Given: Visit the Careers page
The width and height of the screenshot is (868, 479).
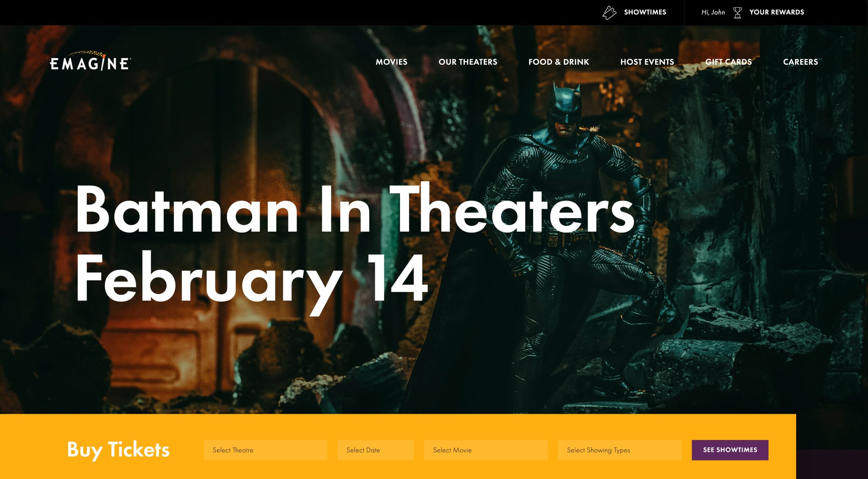Looking at the screenshot, I should click(x=800, y=62).
